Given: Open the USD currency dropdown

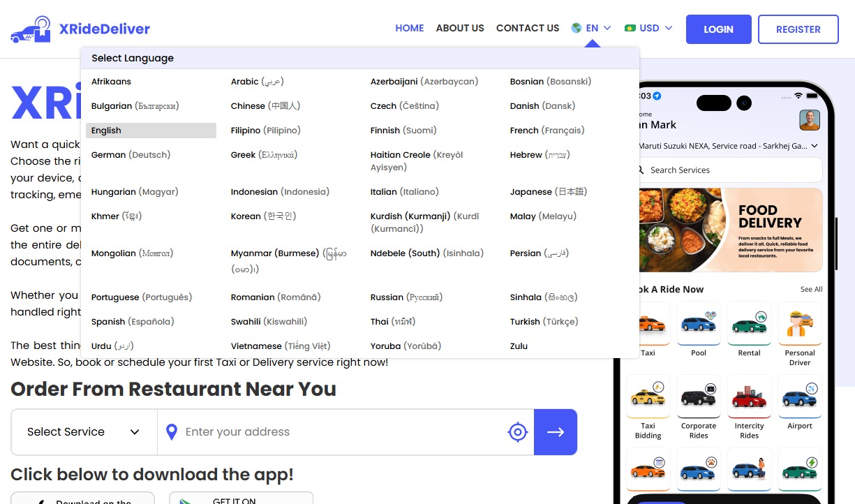Looking at the screenshot, I should coord(648,29).
